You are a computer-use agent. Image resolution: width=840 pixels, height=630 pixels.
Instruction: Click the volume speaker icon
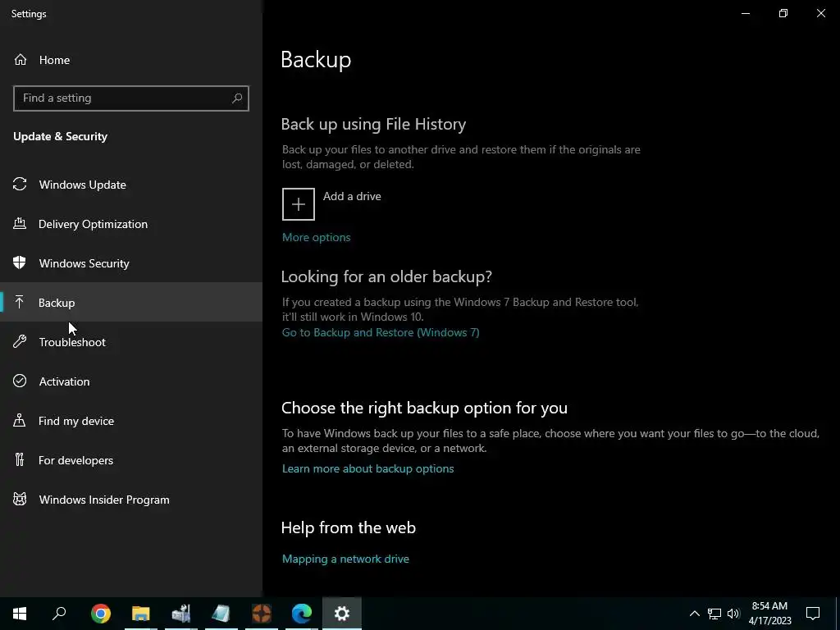(x=733, y=614)
